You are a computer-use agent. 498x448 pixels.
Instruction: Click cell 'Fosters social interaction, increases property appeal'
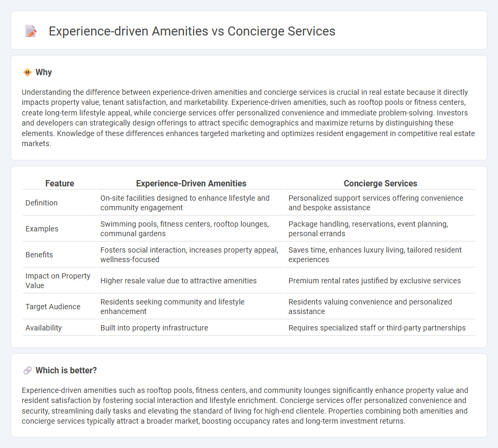(x=191, y=255)
